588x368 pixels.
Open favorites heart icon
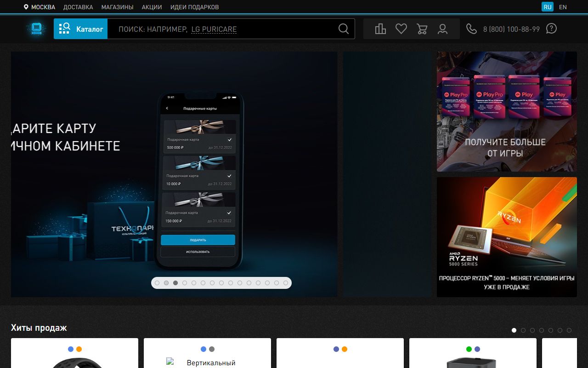tap(401, 29)
